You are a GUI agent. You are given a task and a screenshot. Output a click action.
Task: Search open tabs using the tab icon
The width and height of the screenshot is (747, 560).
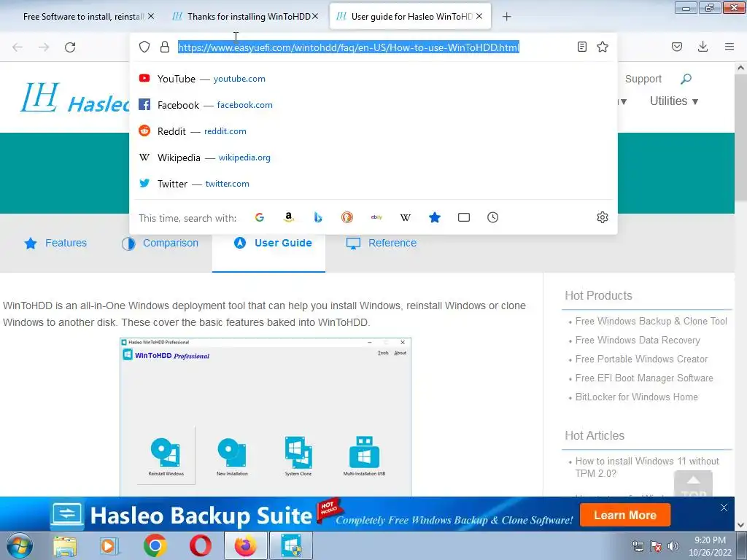[x=463, y=217]
